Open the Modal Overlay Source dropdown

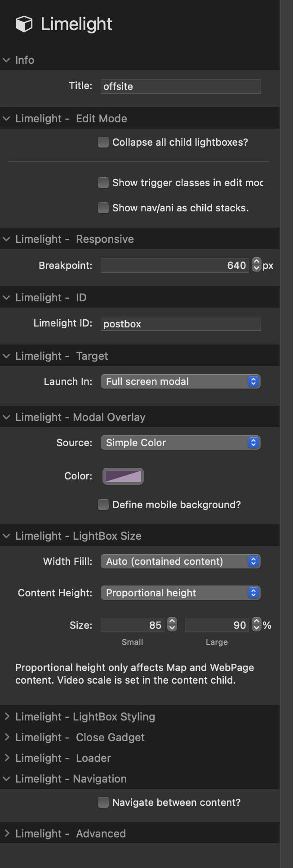[180, 443]
